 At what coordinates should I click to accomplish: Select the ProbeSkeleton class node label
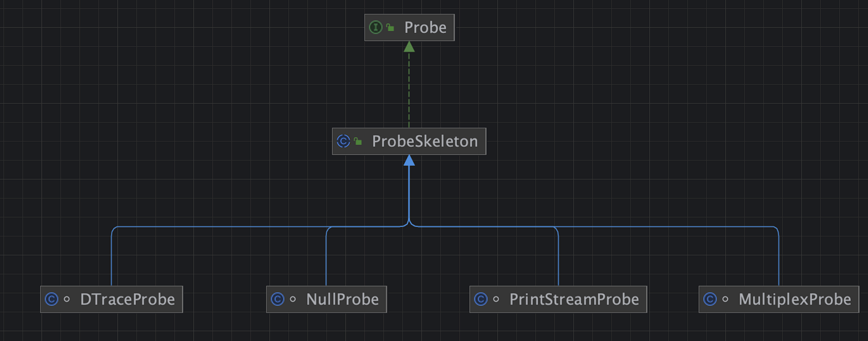[x=424, y=141]
